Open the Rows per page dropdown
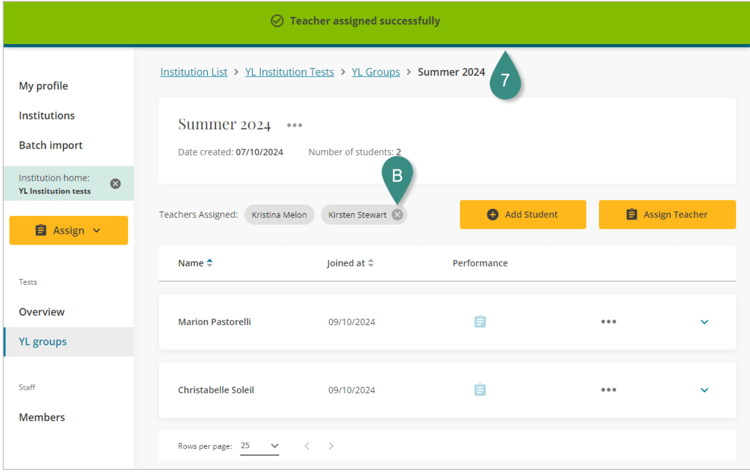This screenshot has height=474, width=750. (260, 446)
